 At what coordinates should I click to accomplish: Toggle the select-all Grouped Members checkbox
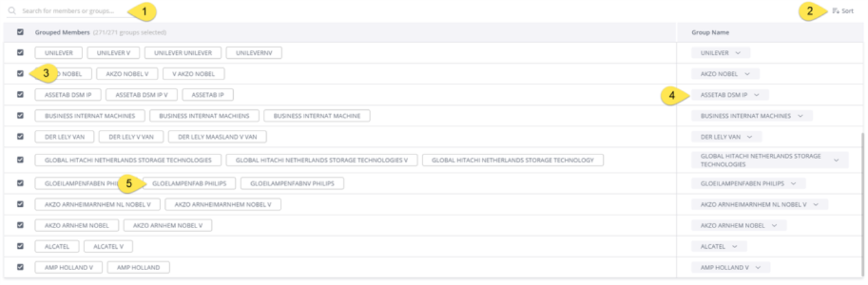21,32
